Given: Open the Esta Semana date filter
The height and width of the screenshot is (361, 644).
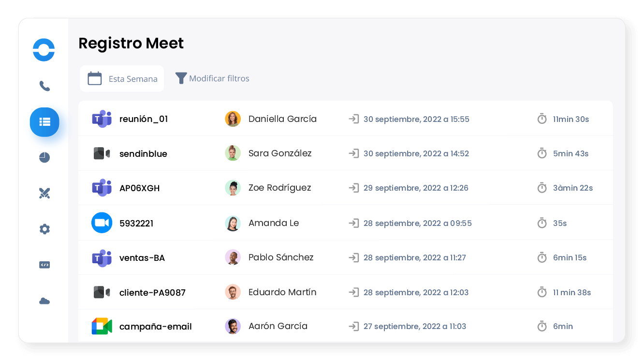Looking at the screenshot, I should (122, 79).
